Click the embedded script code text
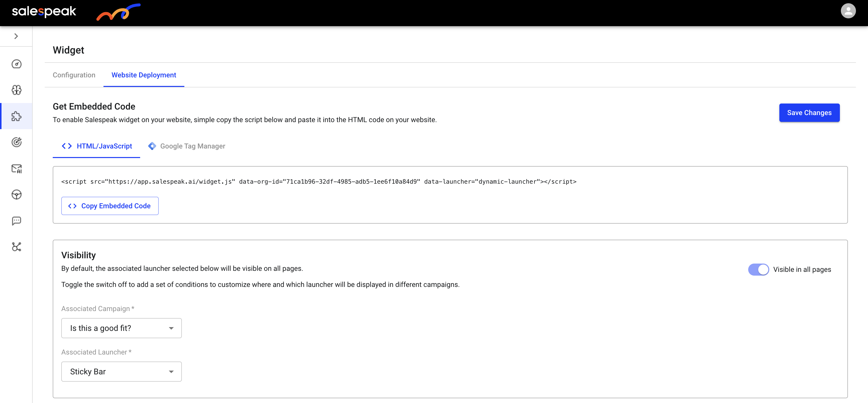The image size is (868, 403). pyautogui.click(x=319, y=182)
